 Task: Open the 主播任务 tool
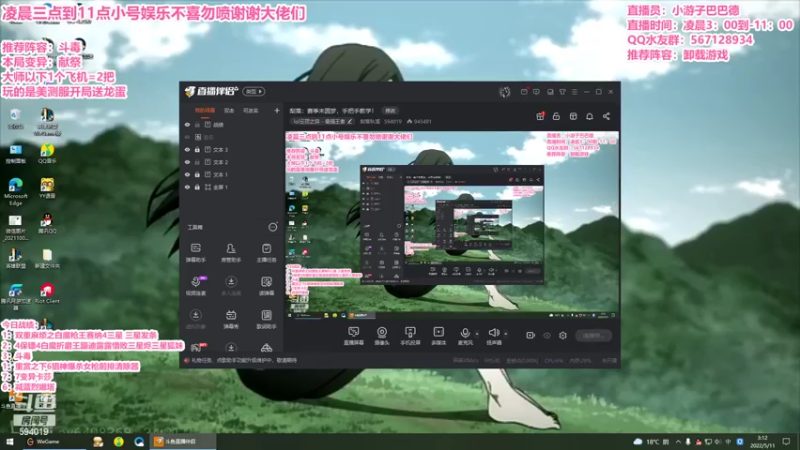click(x=266, y=253)
